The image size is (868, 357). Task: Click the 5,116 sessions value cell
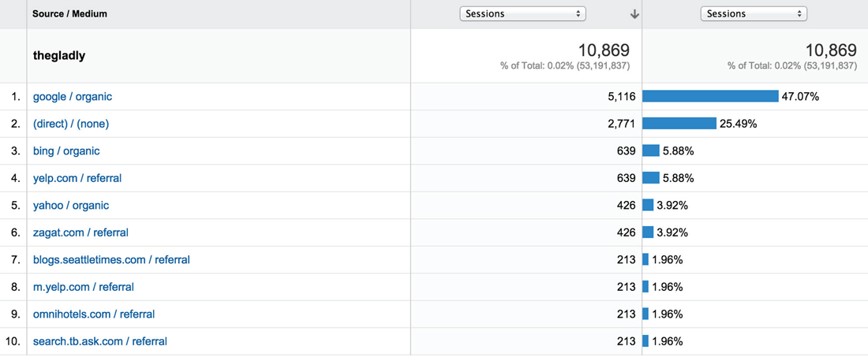click(x=620, y=97)
